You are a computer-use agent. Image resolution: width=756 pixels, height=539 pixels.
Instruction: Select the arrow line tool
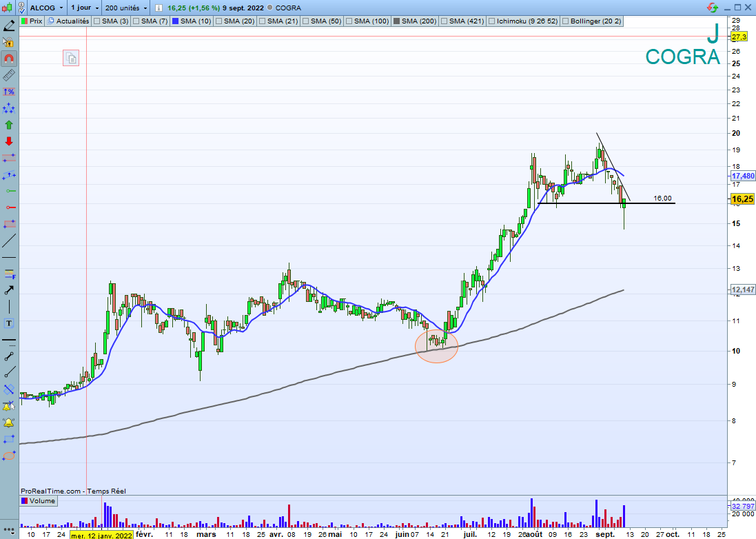click(x=9, y=290)
